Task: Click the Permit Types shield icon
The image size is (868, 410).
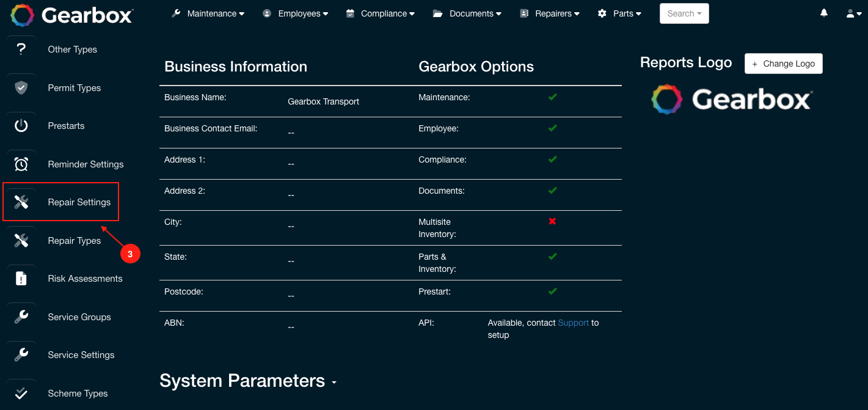Action: [x=21, y=87]
